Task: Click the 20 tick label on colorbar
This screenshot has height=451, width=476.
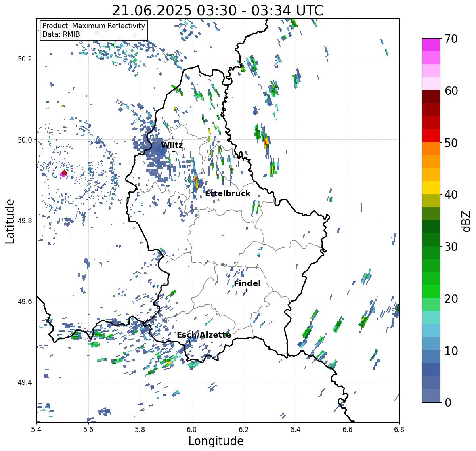Action: point(451,299)
